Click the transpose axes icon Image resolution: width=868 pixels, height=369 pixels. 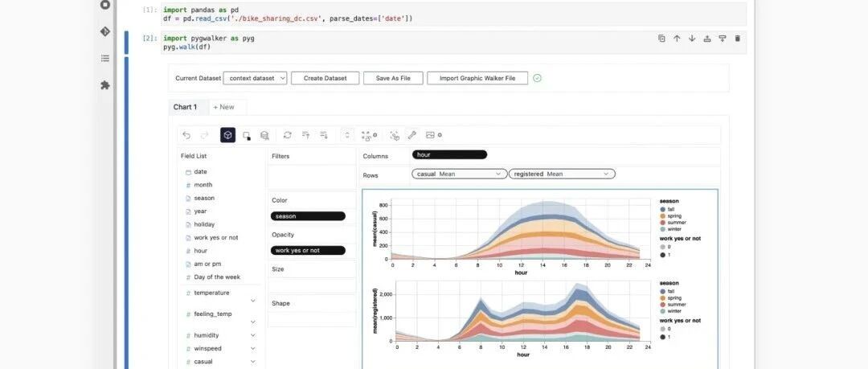[287, 135]
